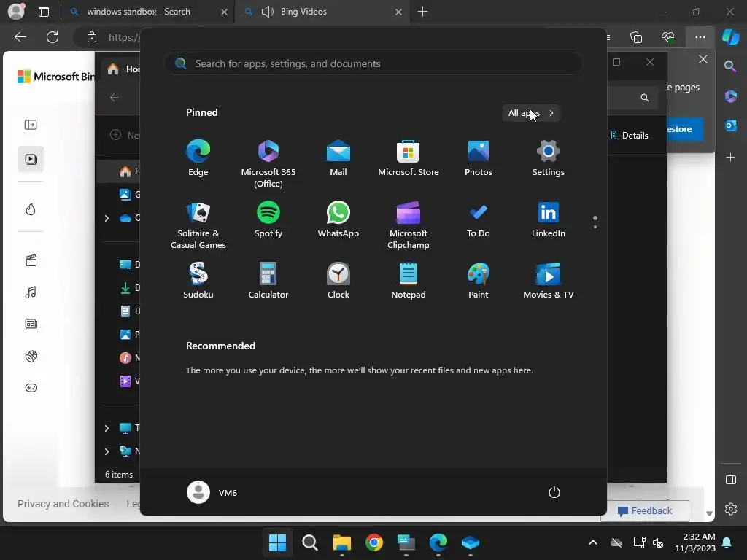Launch Google Chrome from taskbar
Screen dimensions: 747x560
374,542
